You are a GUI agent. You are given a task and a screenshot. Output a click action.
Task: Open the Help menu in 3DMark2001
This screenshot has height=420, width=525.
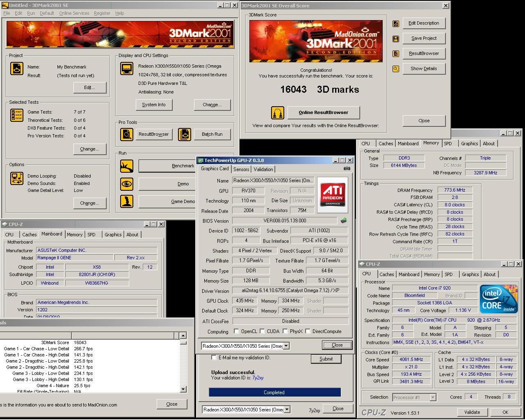pyautogui.click(x=119, y=13)
